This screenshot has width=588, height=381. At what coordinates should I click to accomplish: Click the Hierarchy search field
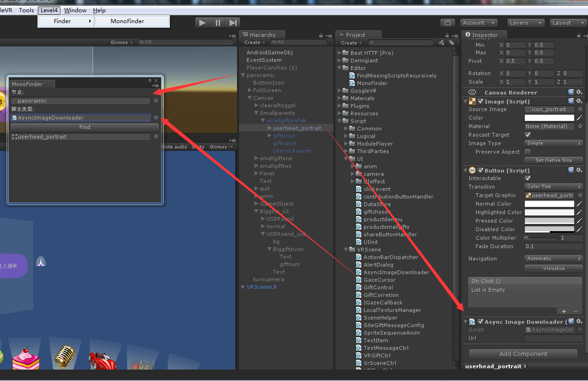pos(299,42)
